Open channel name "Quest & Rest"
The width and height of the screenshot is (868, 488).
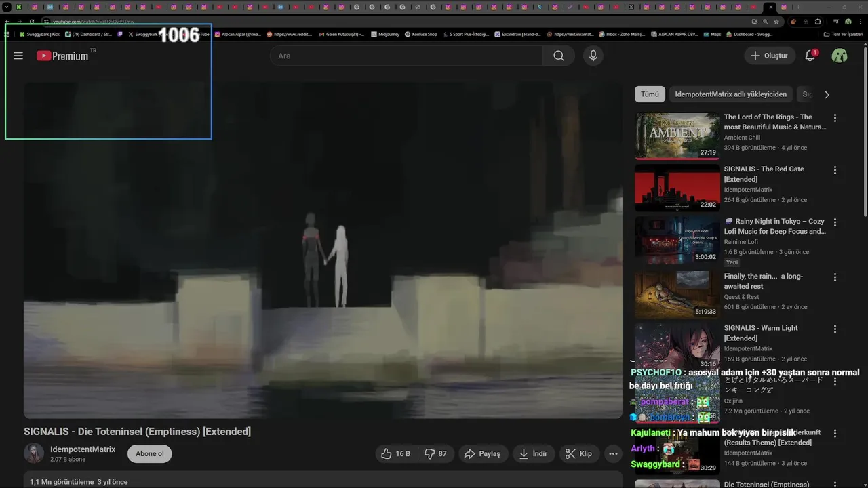741,297
